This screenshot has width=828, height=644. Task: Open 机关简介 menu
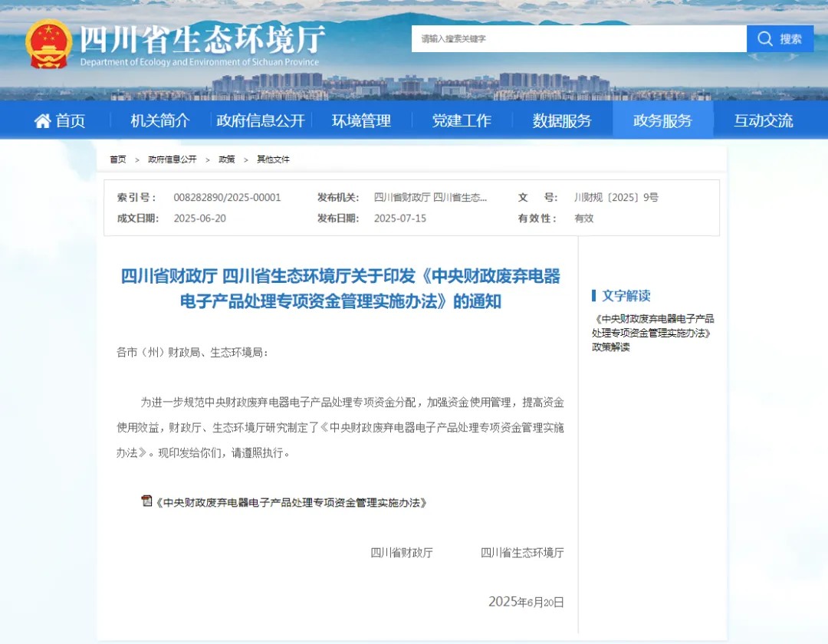click(x=160, y=121)
